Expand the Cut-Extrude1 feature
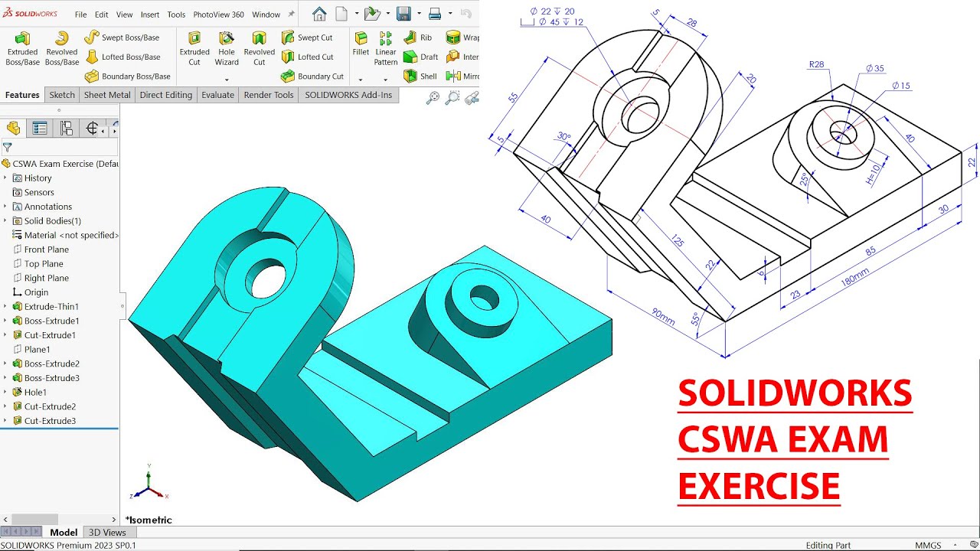This screenshot has height=551, width=980. pyautogui.click(x=5, y=335)
